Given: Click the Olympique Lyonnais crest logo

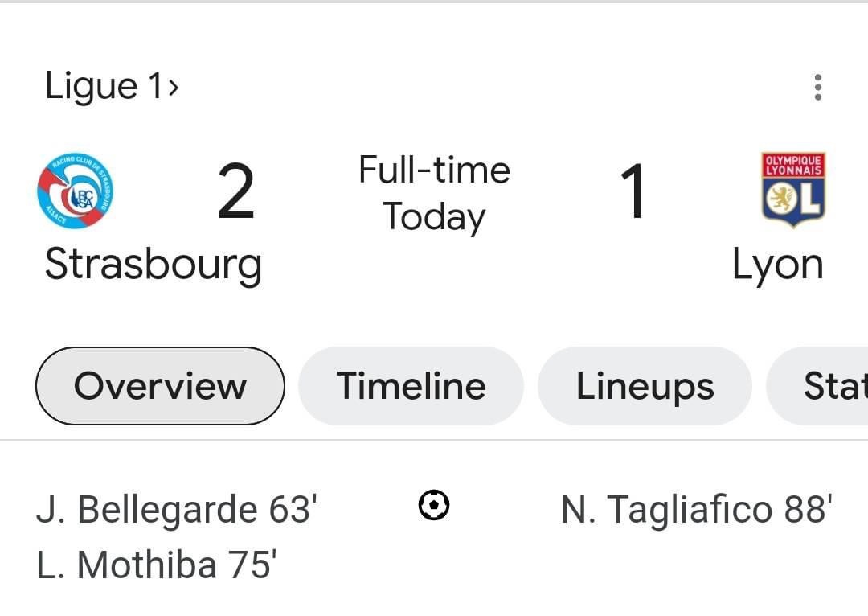Looking at the screenshot, I should coord(793,190).
